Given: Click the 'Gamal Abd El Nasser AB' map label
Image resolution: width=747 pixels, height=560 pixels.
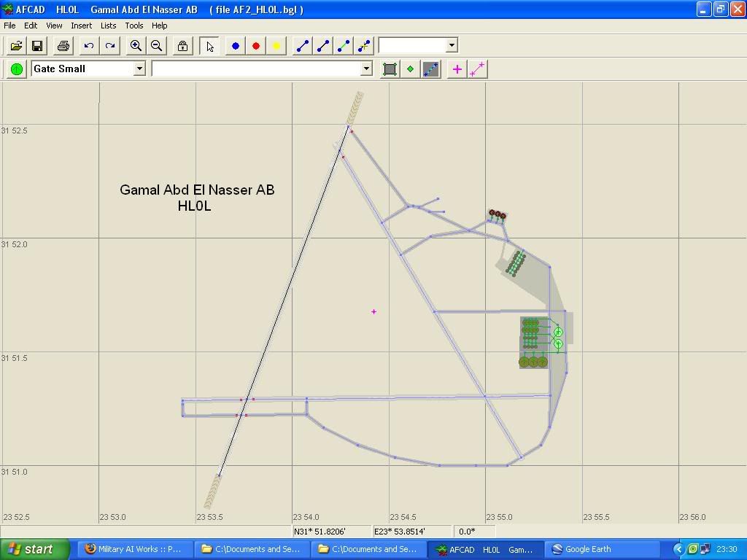Looking at the screenshot, I should pyautogui.click(x=197, y=190).
